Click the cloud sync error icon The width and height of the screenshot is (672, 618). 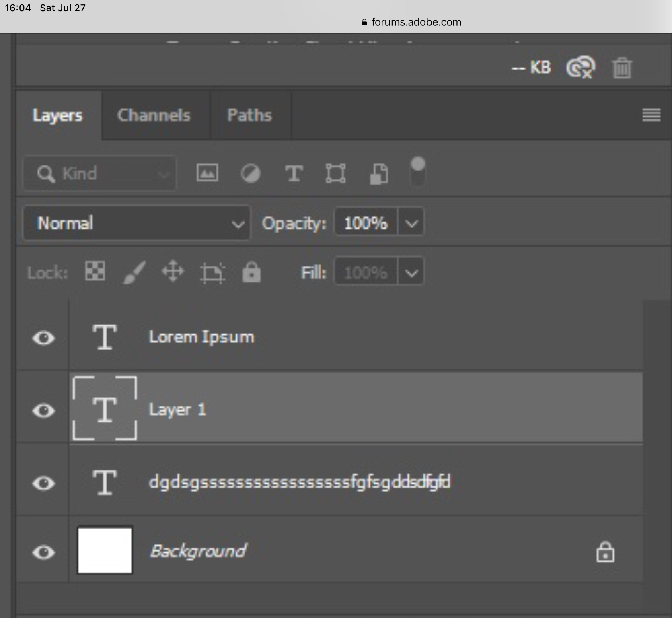click(580, 67)
